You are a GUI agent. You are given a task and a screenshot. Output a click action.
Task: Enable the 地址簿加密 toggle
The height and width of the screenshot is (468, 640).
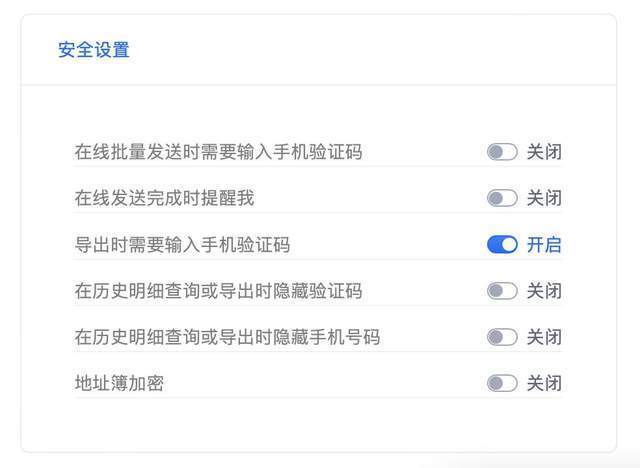[x=502, y=383]
